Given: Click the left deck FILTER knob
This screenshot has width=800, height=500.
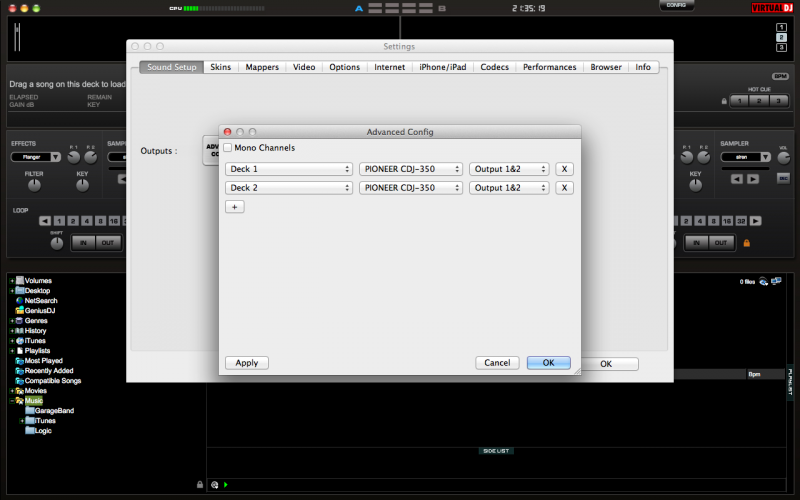Looking at the screenshot, I should click(x=34, y=186).
